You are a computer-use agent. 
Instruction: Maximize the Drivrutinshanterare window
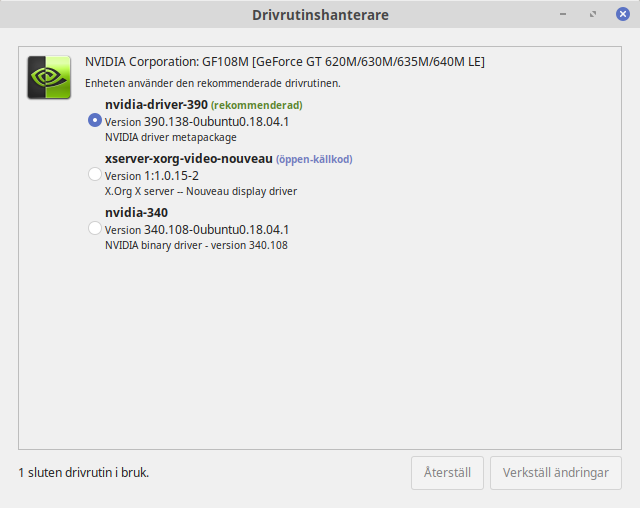[x=593, y=14]
